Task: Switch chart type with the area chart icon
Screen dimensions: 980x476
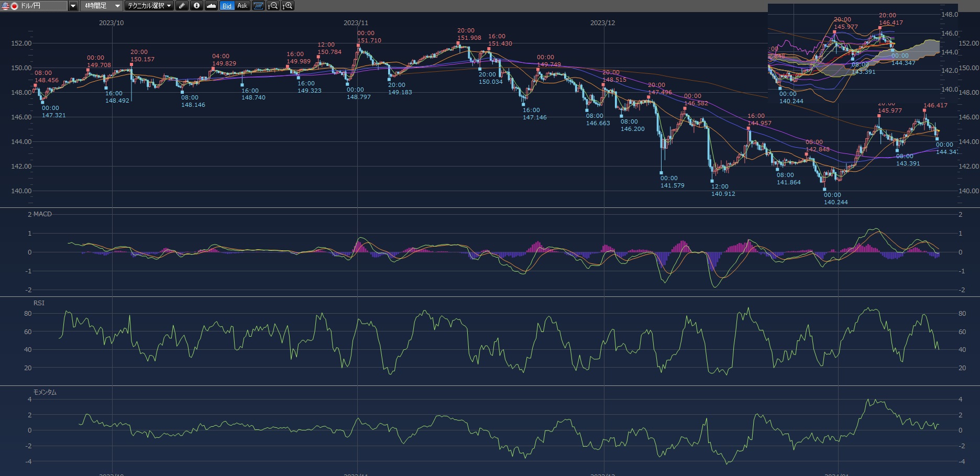Action: pyautogui.click(x=211, y=6)
